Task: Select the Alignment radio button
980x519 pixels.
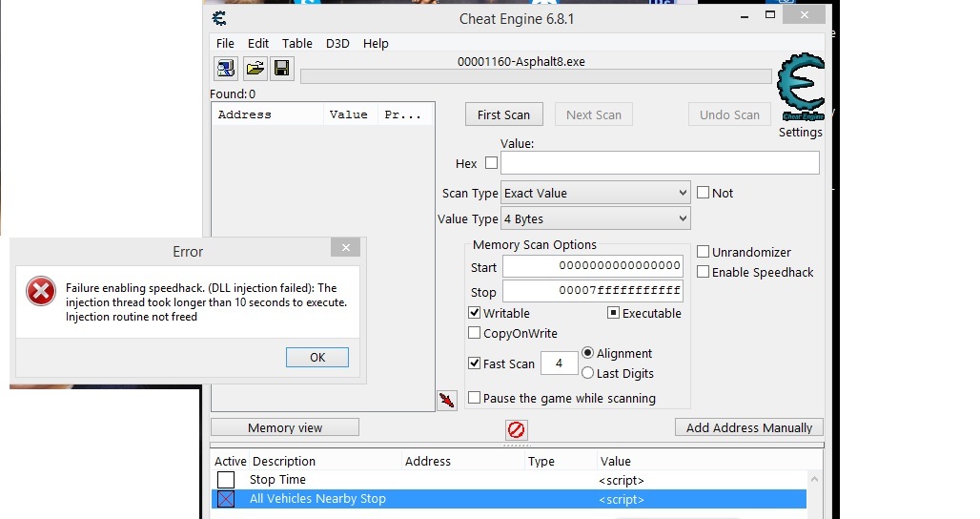Action: point(587,353)
